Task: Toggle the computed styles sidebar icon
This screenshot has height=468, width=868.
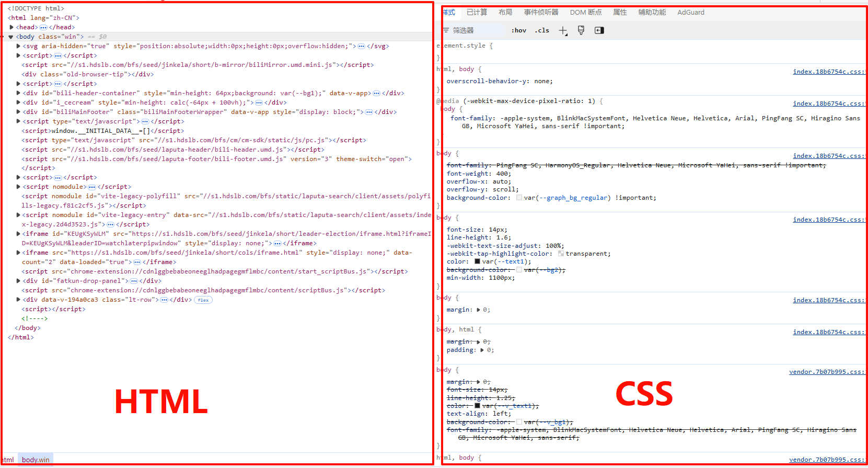Action: point(599,30)
